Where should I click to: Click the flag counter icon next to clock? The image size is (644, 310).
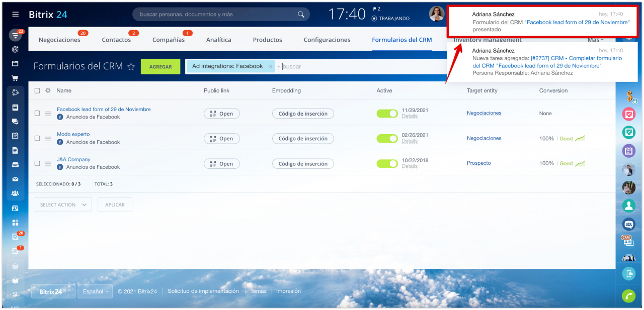point(376,9)
